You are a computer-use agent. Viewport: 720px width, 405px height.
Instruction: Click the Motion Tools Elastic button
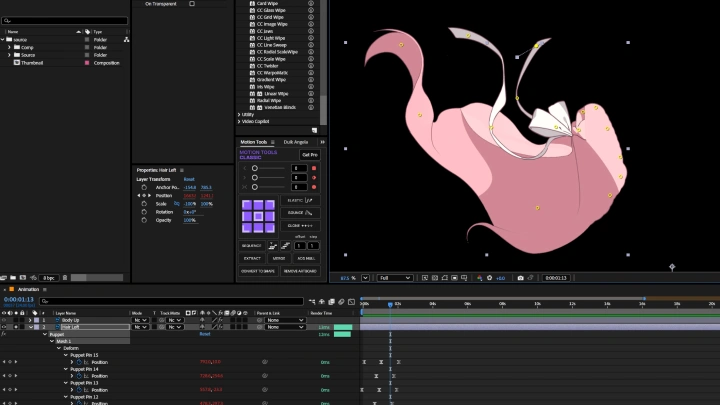[x=302, y=201]
